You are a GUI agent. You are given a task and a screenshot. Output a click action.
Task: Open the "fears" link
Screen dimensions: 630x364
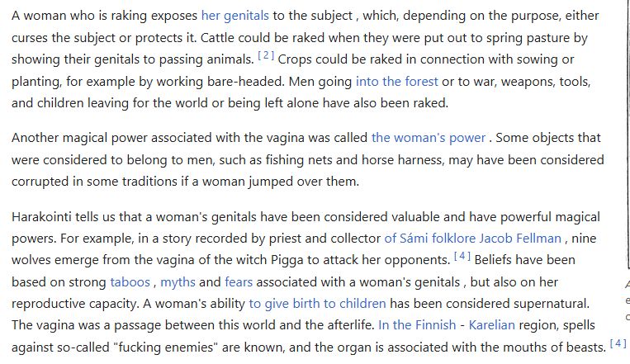coord(239,282)
